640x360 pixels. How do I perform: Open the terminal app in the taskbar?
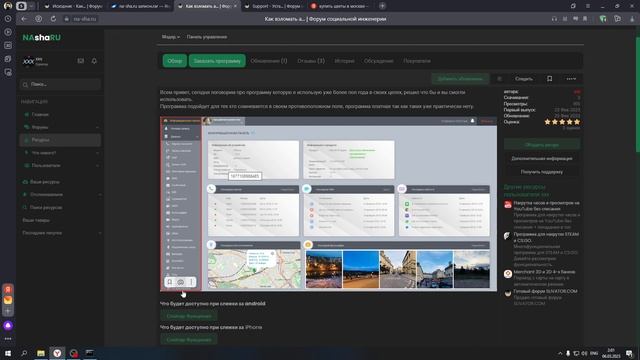(89, 353)
